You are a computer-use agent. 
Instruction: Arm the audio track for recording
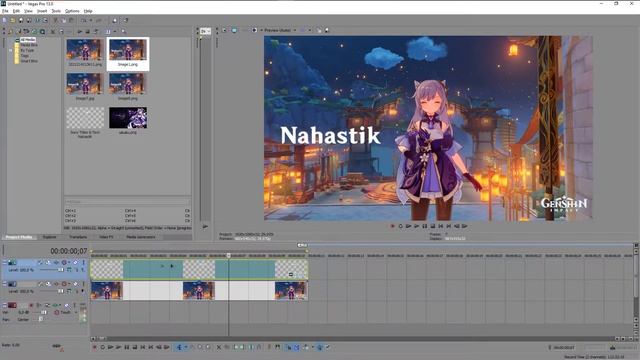pyautogui.click(x=31, y=305)
